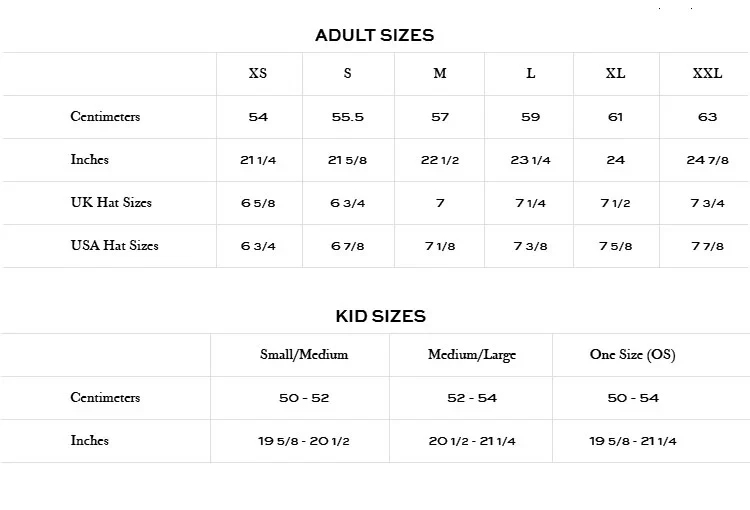Click the KID SIZES heading
Image resolution: width=750 pixels, height=510 pixels.
pyautogui.click(x=380, y=316)
